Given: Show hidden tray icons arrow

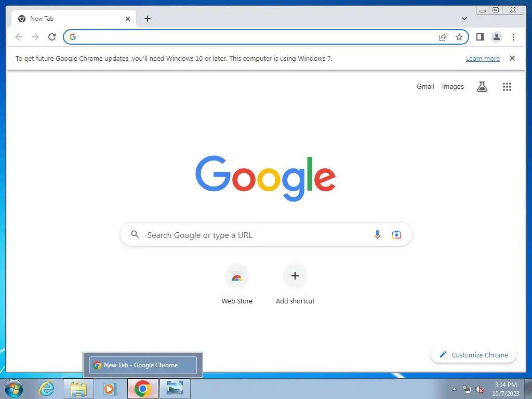Looking at the screenshot, I should [x=454, y=389].
